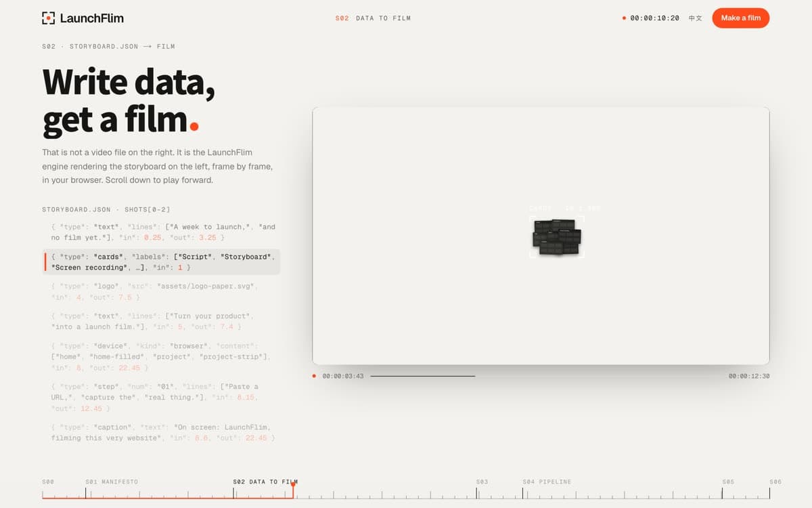
Task: Click the S02 DATA TO FILM header label
Action: point(373,18)
